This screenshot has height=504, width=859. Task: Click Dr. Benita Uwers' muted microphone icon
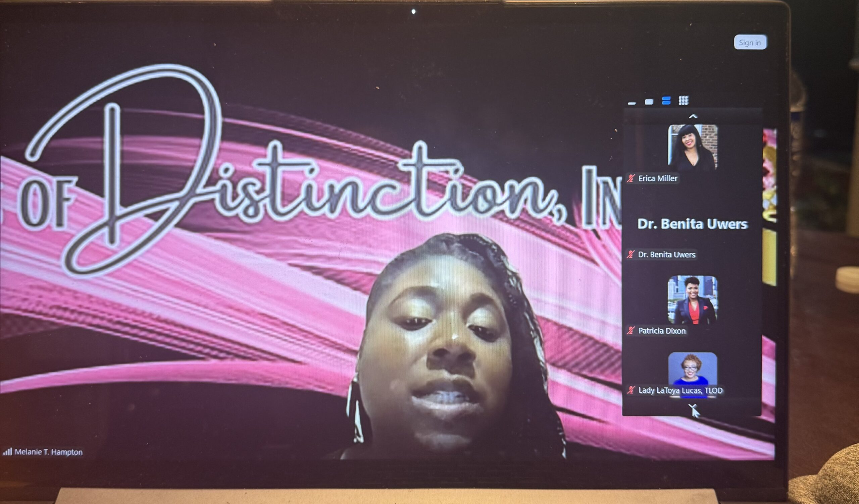click(630, 254)
